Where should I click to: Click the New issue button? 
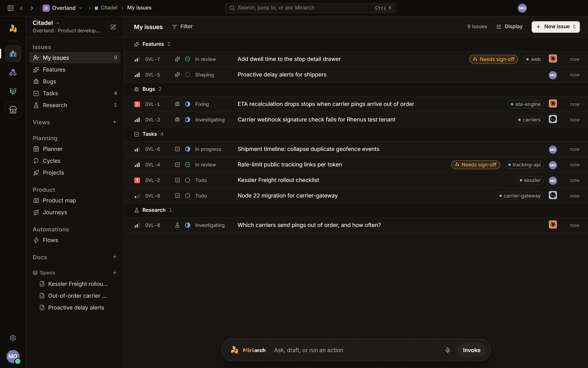555,27
